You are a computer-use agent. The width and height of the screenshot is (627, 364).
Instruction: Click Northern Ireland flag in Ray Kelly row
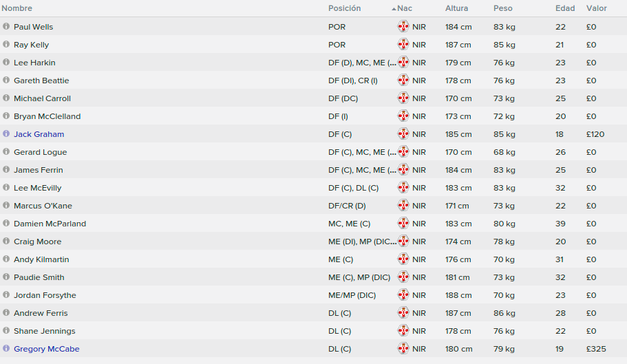tap(403, 44)
